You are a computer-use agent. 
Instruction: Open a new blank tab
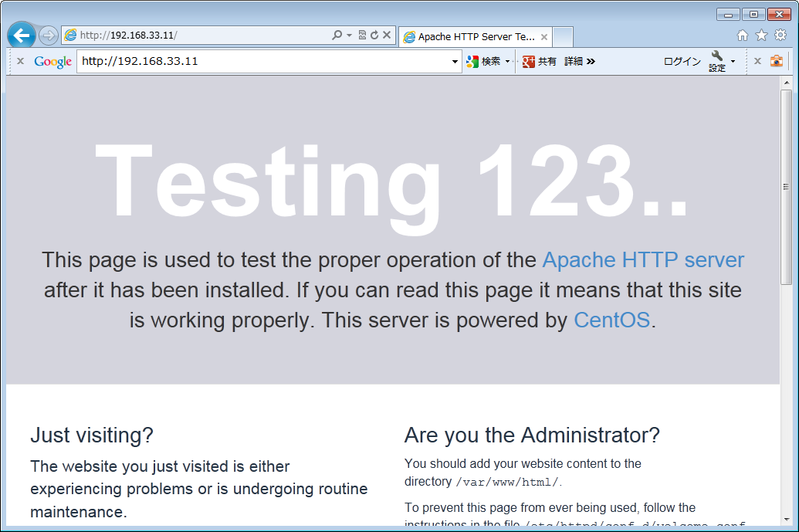(563, 36)
